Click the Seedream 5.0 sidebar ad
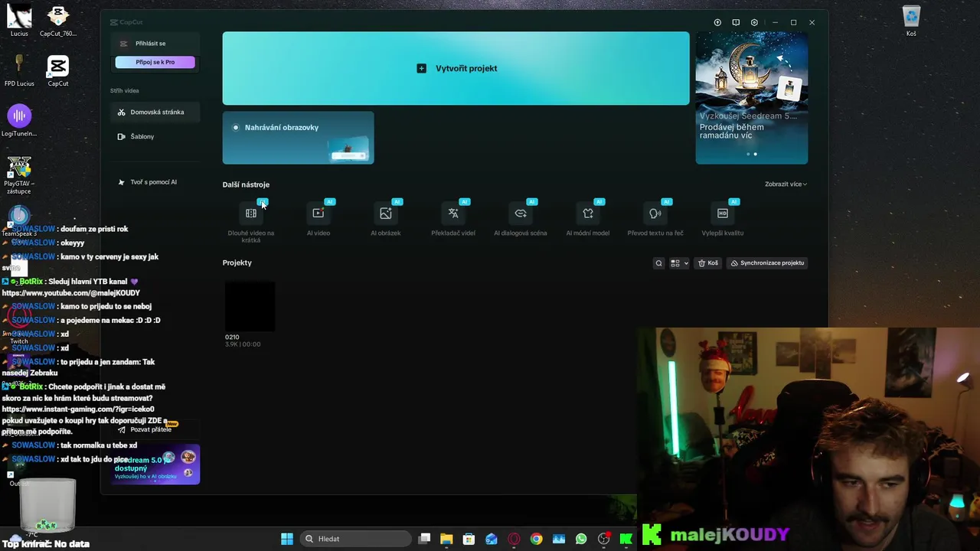The width and height of the screenshot is (980, 551). [156, 465]
